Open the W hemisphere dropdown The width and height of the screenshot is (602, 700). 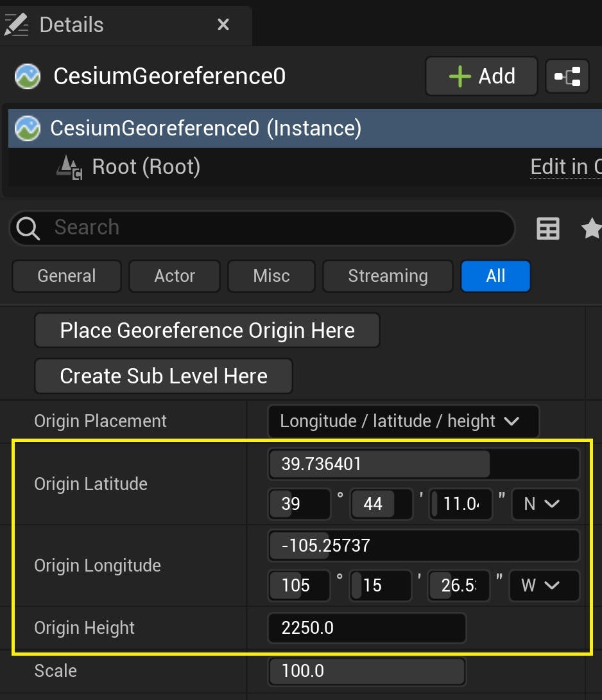pos(544,585)
